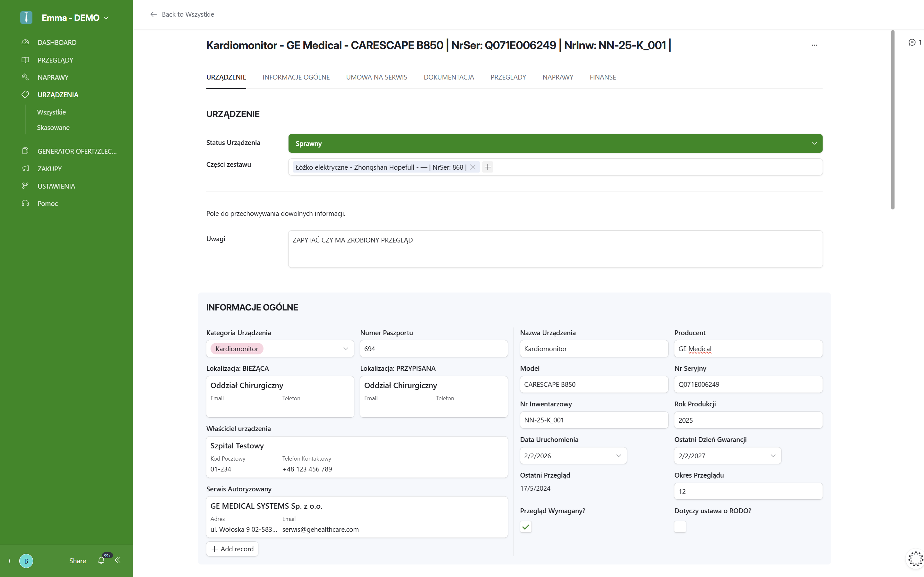This screenshot has width=924, height=577.
Task: Remove the Łóżko elektryczne chip from Części zestawu
Action: [x=473, y=167]
